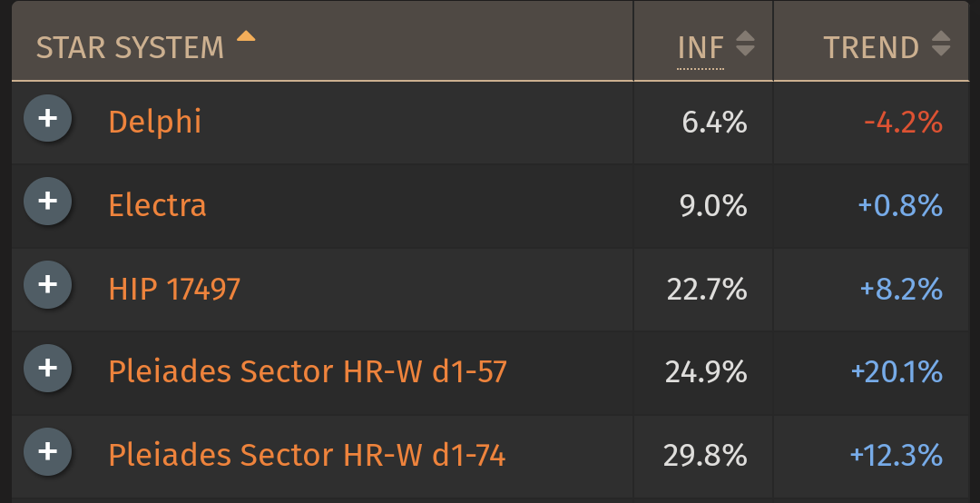Sort table by INF column
The height and width of the screenshot is (503, 980).
point(701,48)
